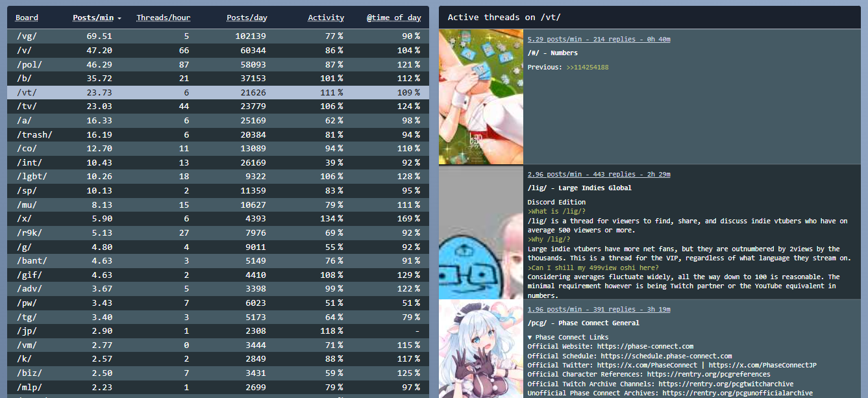
Task: Select the /adv/ board row
Action: [218, 289]
